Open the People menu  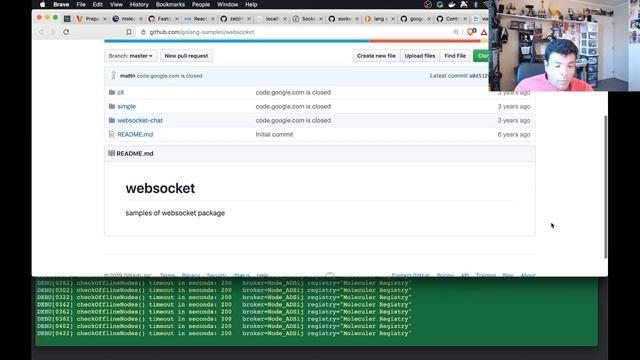(201, 4)
